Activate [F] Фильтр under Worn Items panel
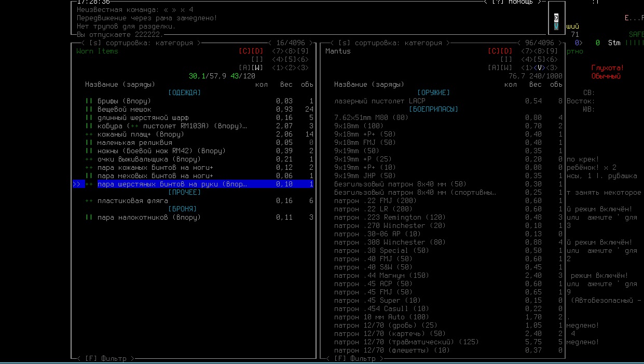 (x=106, y=358)
